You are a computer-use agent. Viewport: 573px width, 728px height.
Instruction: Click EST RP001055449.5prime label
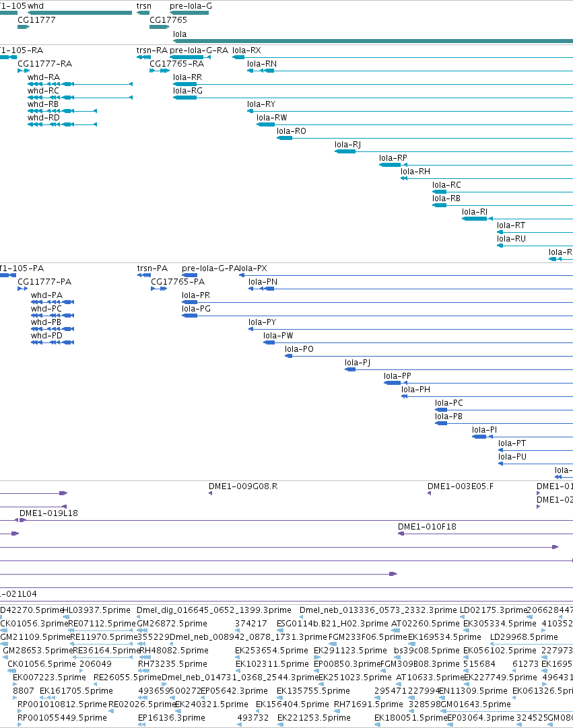[62, 718]
